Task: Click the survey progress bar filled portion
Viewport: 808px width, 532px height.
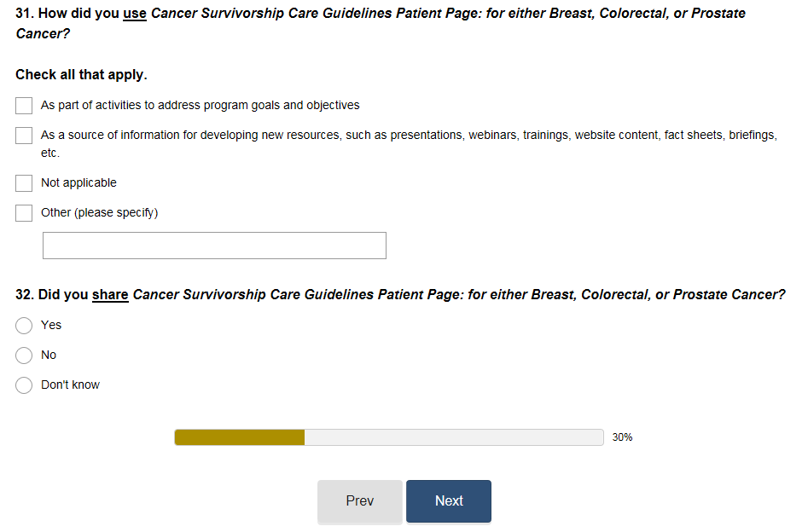Action: click(239, 437)
